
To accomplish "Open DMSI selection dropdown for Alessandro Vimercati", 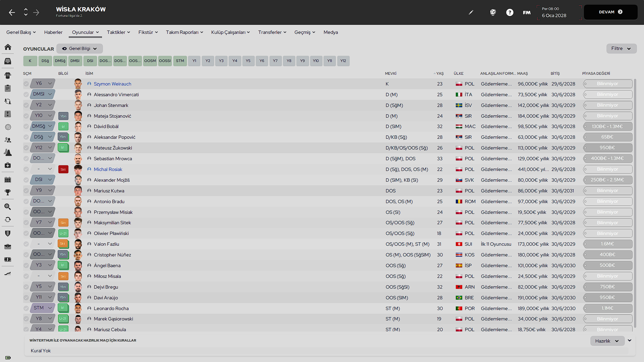I will click(43, 94).
